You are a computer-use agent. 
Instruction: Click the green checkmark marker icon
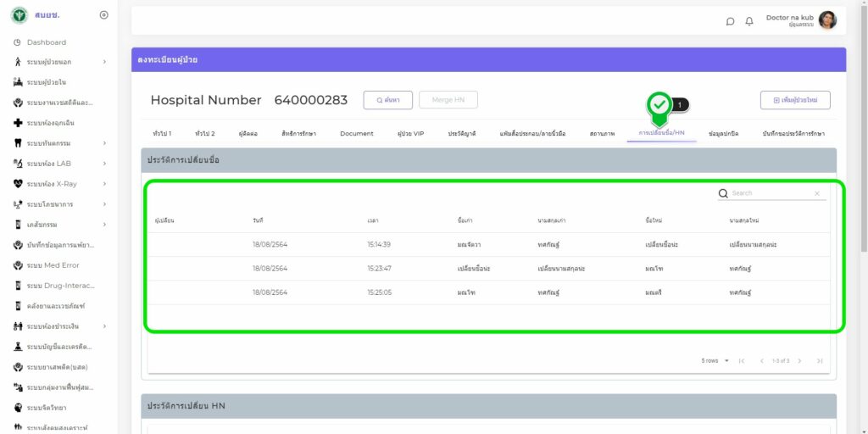click(659, 105)
